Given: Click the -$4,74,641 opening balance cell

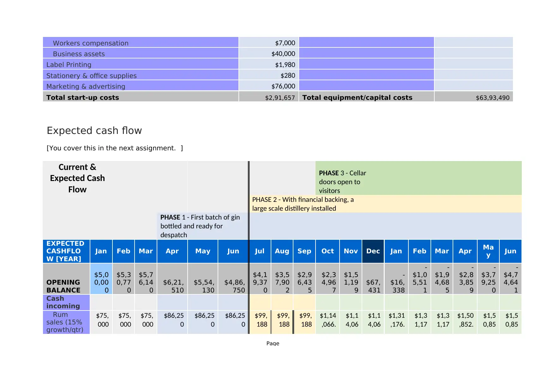Looking at the screenshot, I should pos(510,279).
